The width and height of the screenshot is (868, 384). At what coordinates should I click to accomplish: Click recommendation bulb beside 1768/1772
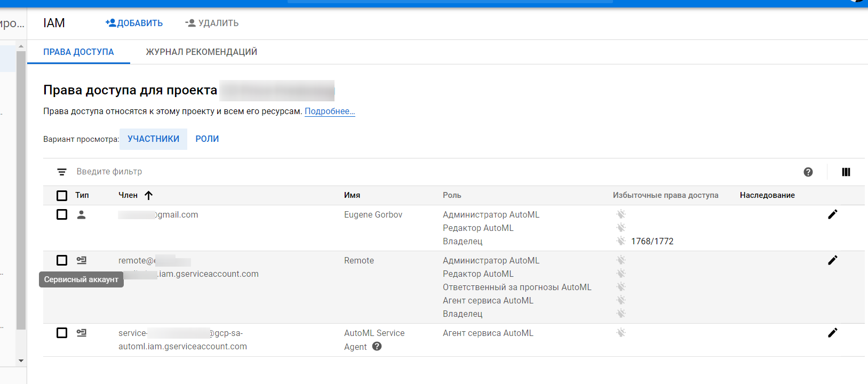pos(621,241)
